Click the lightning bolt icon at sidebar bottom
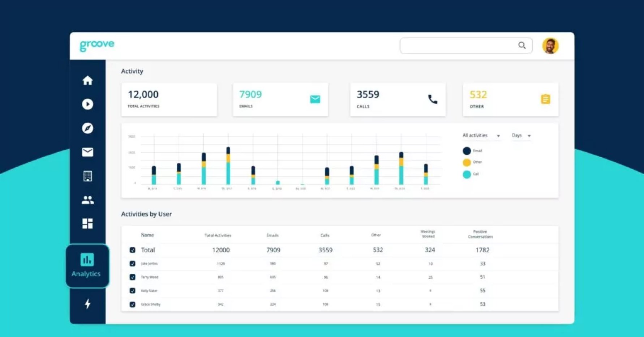The height and width of the screenshot is (337, 644). (x=87, y=305)
